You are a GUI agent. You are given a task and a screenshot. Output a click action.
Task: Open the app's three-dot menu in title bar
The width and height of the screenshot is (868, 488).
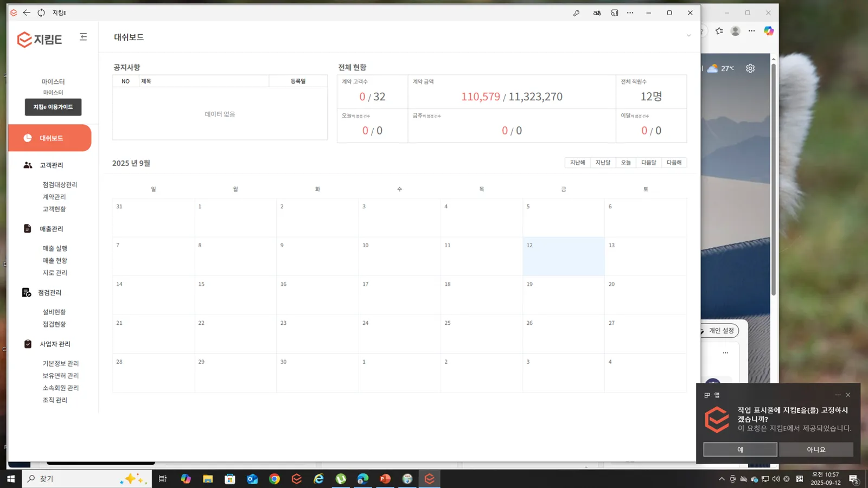pyautogui.click(x=630, y=13)
